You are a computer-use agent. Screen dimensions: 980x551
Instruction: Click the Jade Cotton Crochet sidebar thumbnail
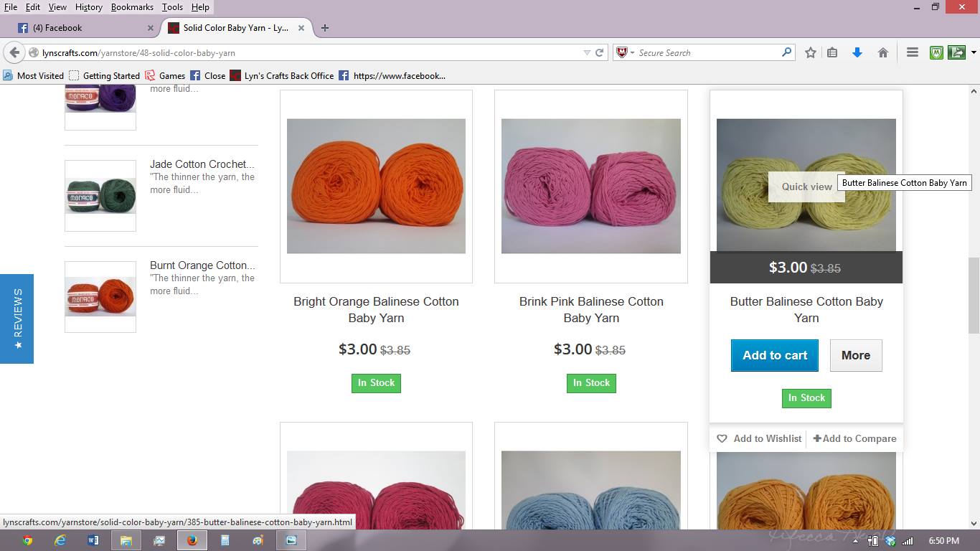coord(100,195)
